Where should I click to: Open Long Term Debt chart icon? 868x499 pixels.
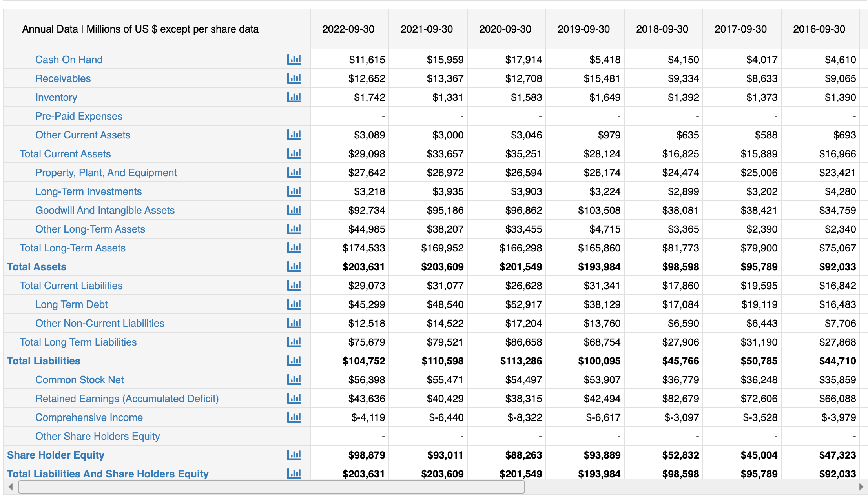[294, 304]
